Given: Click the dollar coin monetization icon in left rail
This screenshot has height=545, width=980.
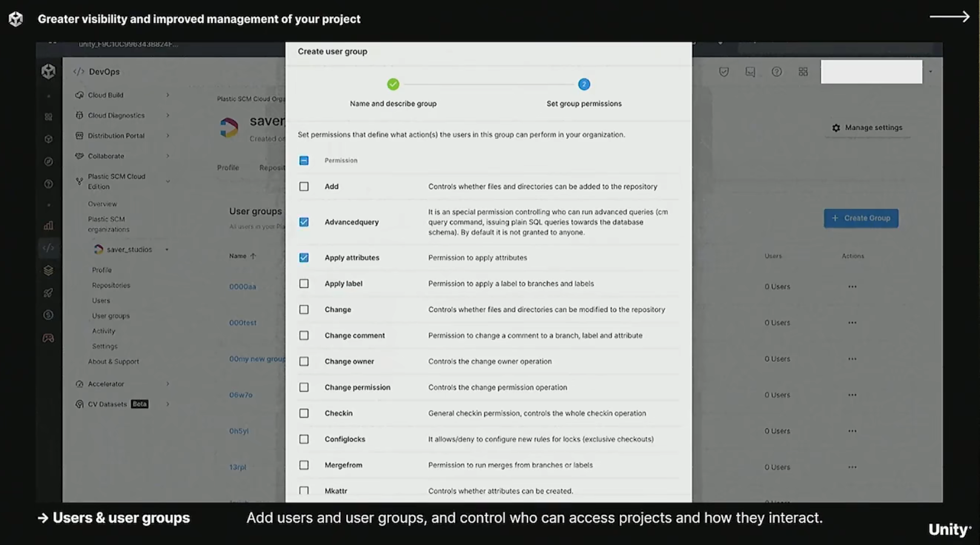Looking at the screenshot, I should point(48,315).
